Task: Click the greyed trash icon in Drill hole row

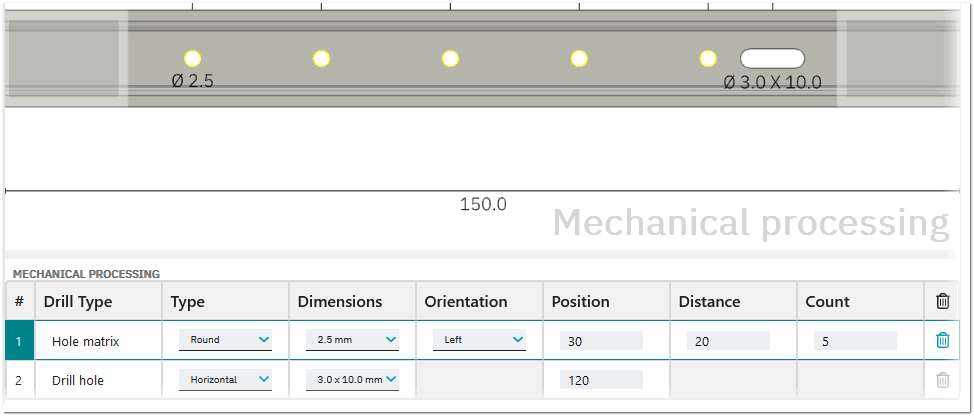Action: point(942,380)
